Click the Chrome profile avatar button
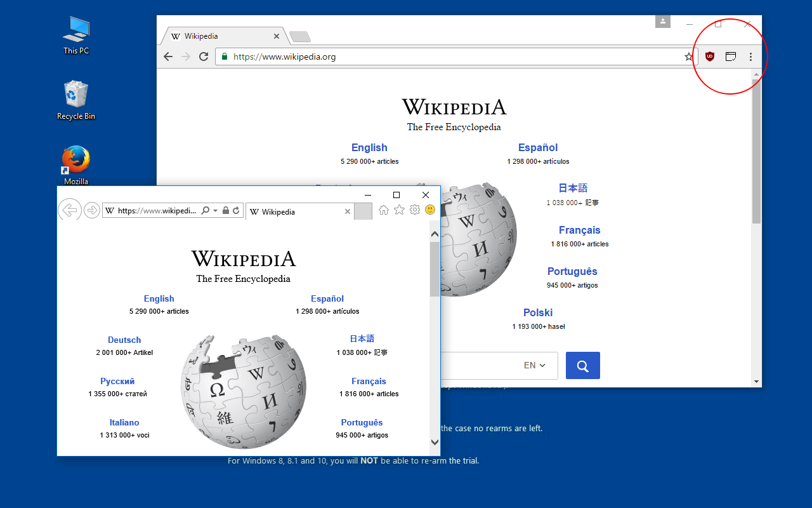This screenshot has height=508, width=812. pos(663,22)
